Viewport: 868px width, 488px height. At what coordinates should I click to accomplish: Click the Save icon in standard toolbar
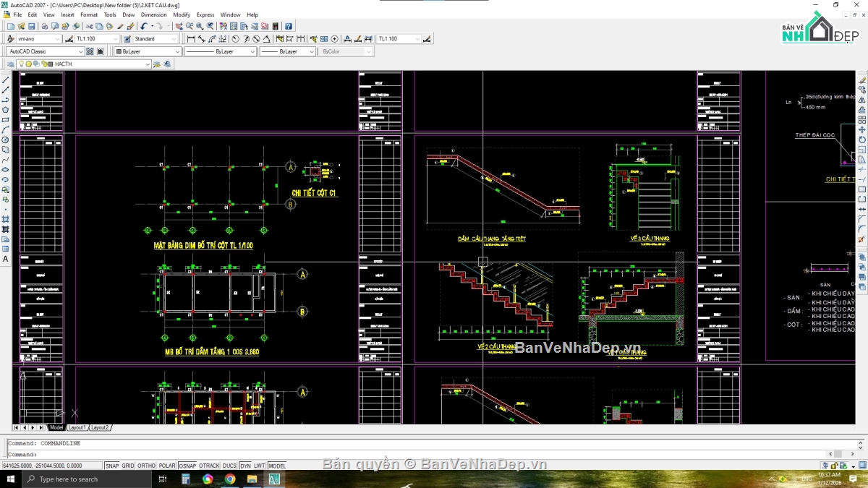pyautogui.click(x=31, y=27)
